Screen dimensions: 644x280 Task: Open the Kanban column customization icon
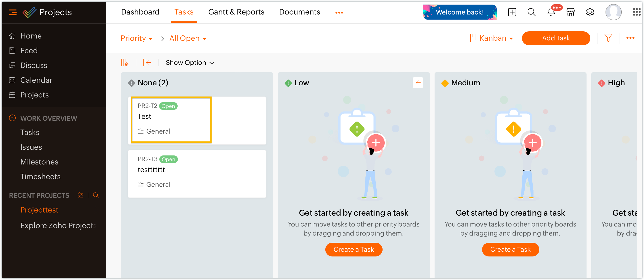(x=124, y=63)
